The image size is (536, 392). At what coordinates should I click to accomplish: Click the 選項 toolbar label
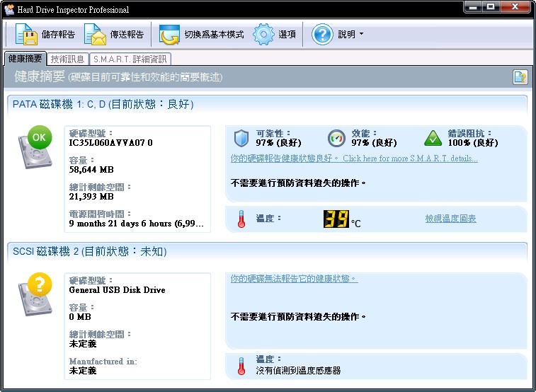tap(287, 35)
